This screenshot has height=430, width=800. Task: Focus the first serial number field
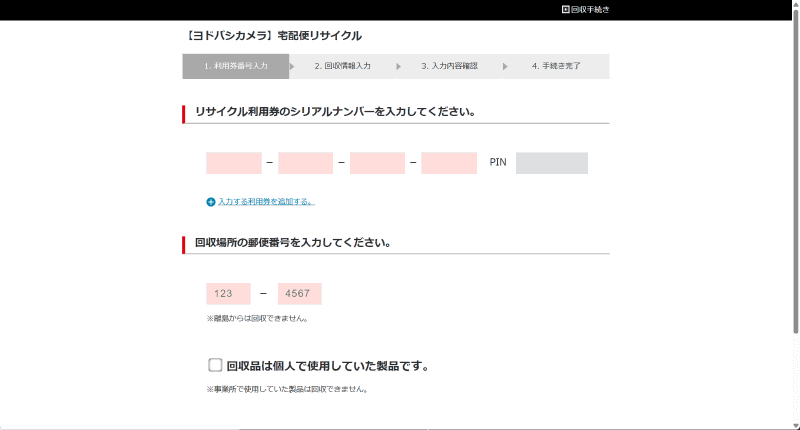pos(234,163)
